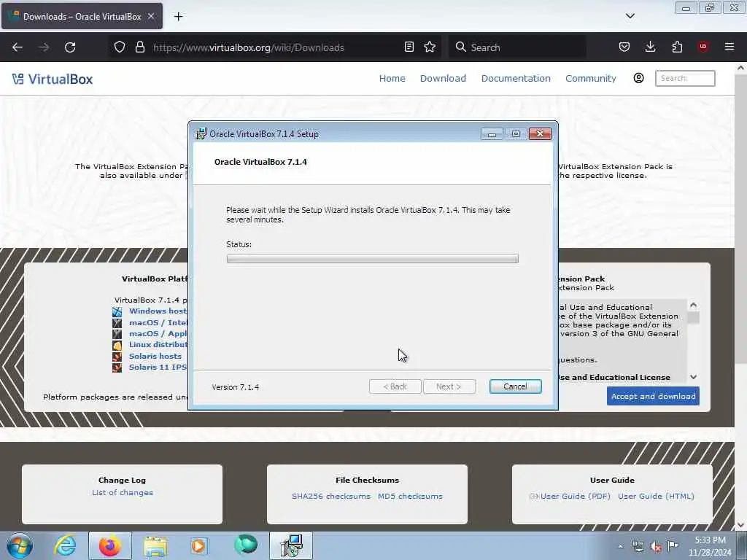Click the Windows Start orb
This screenshot has height=560, width=747.
click(20, 545)
